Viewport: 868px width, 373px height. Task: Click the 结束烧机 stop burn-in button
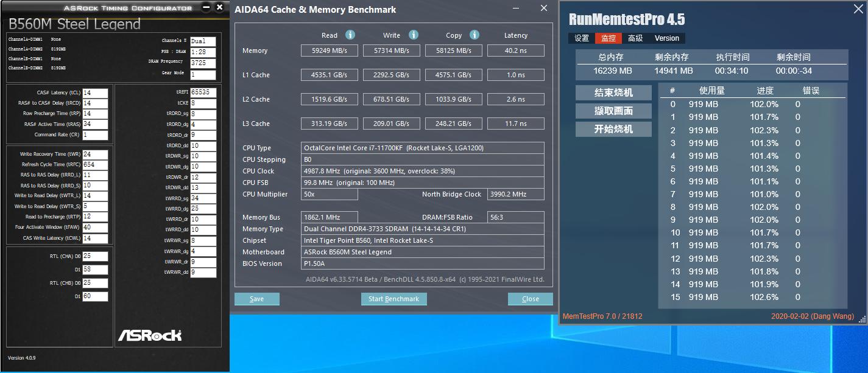613,93
